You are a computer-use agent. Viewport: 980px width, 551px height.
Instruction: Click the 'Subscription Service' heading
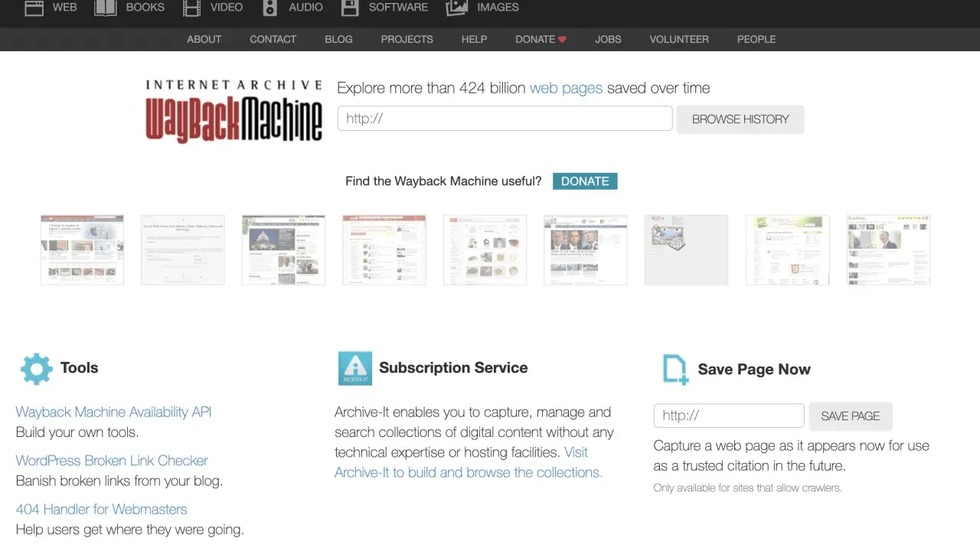(x=453, y=368)
